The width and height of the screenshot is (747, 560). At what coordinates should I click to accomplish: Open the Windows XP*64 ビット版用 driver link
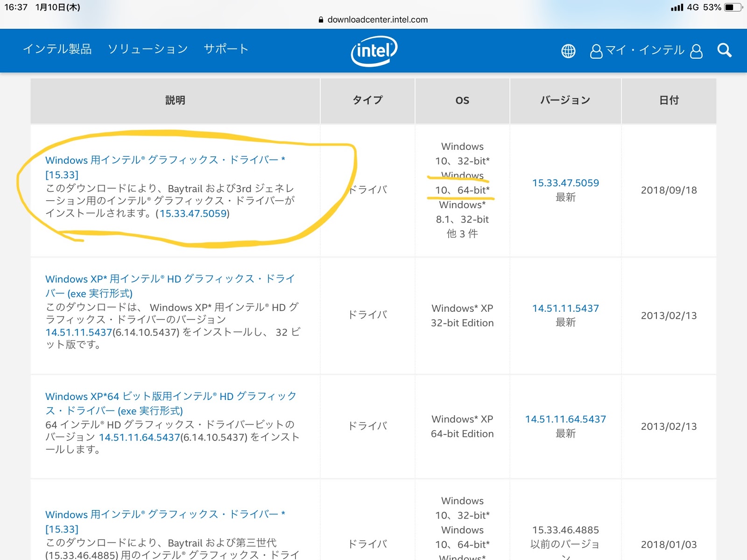[x=171, y=403]
